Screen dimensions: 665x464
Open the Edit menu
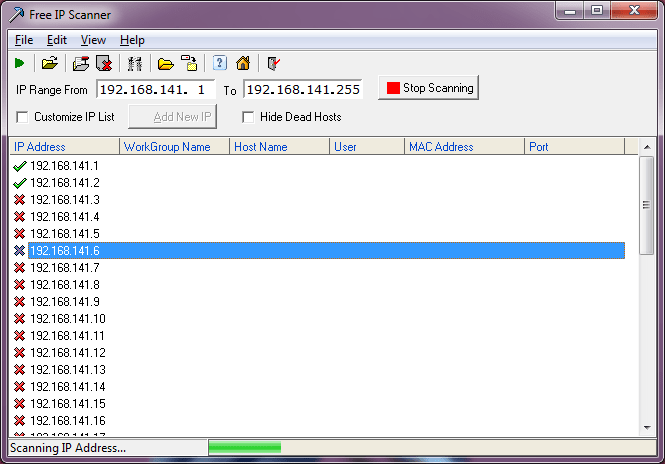point(57,40)
